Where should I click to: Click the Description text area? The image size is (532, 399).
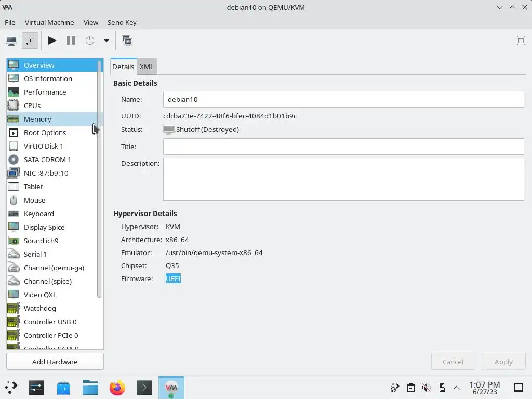pos(343,179)
